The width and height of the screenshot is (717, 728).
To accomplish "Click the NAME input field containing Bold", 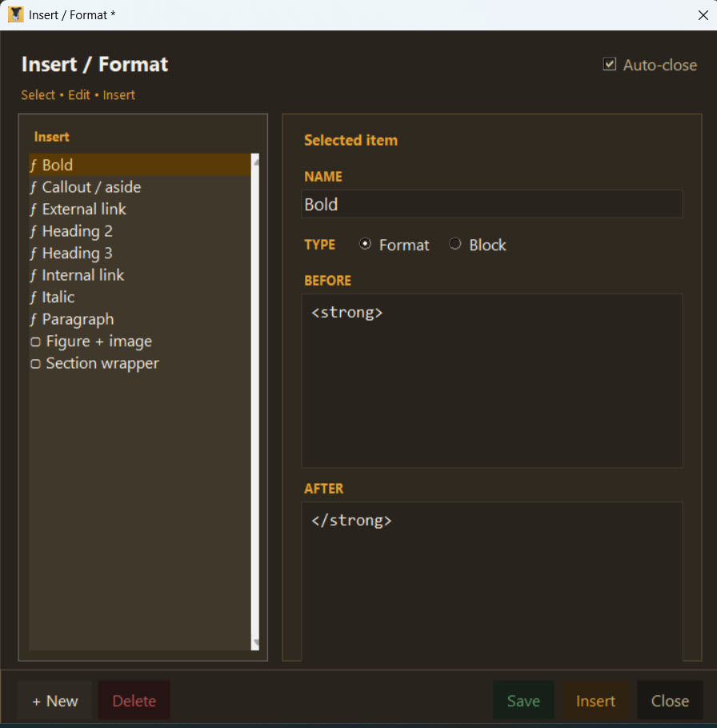I will [x=492, y=204].
